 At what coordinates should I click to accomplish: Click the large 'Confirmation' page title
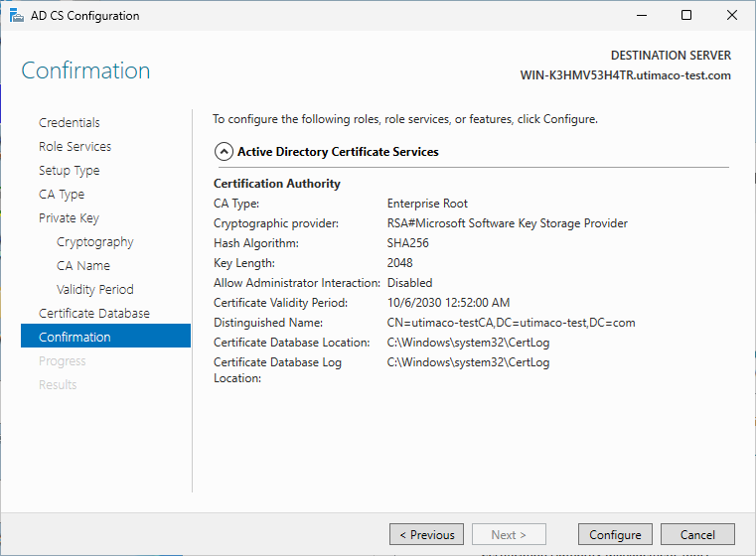coord(85,70)
